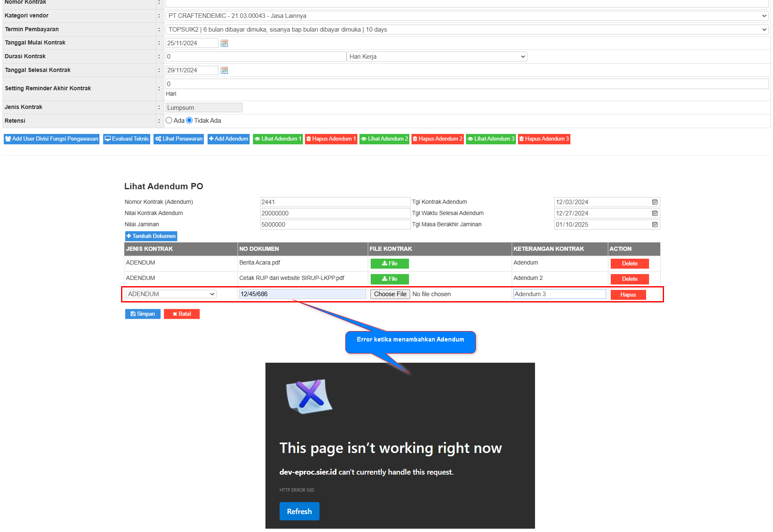View Lihat Adendum 2
The width and height of the screenshot is (773, 532).
pos(384,139)
